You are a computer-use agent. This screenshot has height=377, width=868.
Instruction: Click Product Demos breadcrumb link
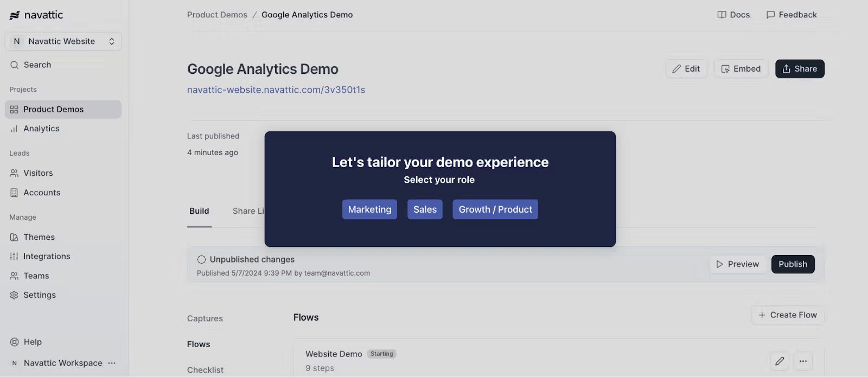click(217, 15)
